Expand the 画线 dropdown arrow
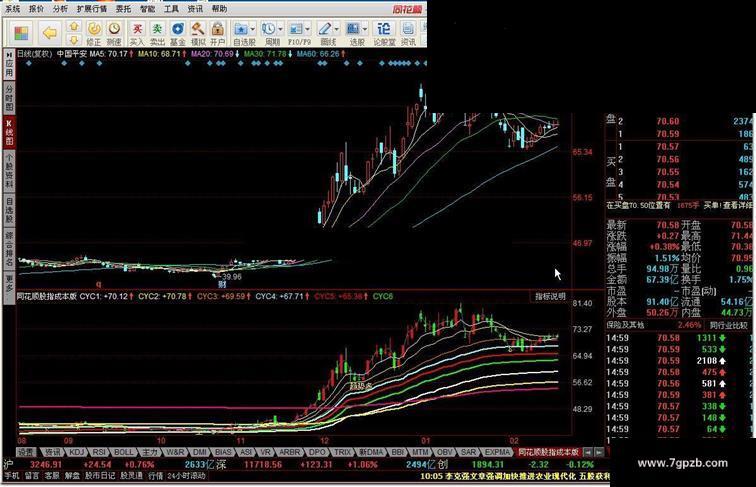 337,29
